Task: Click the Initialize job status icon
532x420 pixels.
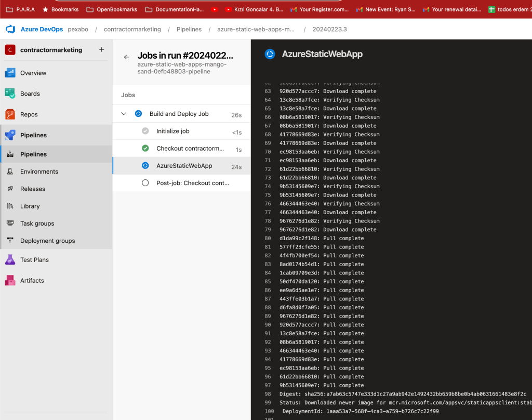Action: [x=145, y=131]
